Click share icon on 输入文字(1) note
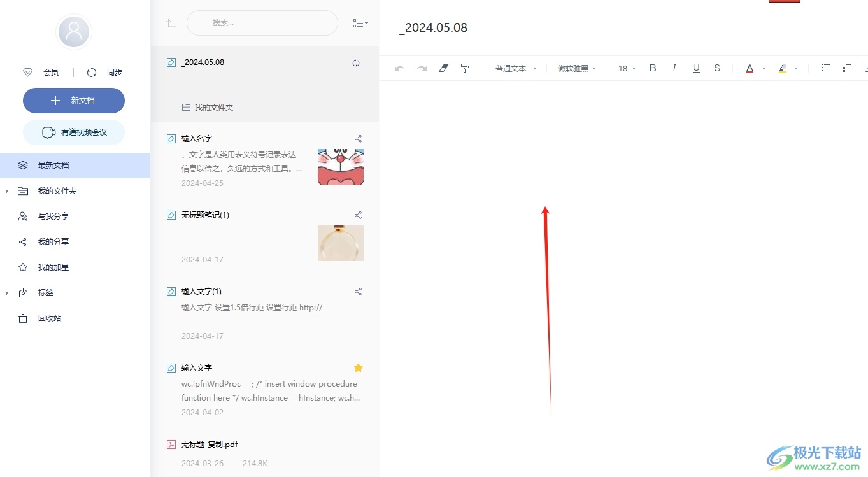The image size is (868, 477). click(x=358, y=291)
